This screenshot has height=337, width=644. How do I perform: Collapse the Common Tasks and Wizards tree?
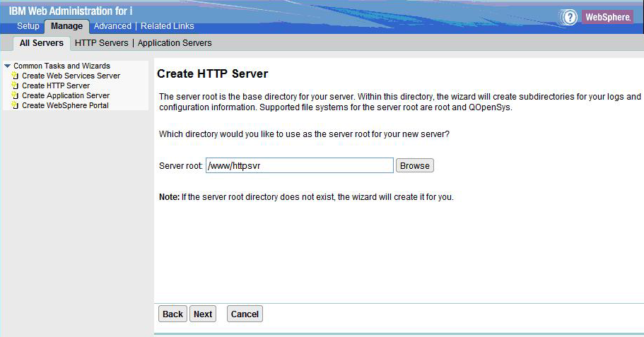click(x=7, y=66)
